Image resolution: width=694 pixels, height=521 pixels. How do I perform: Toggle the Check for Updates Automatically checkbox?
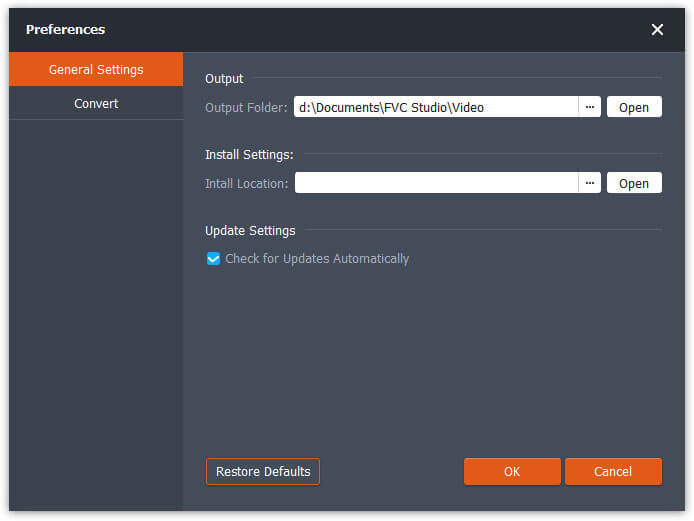213,259
